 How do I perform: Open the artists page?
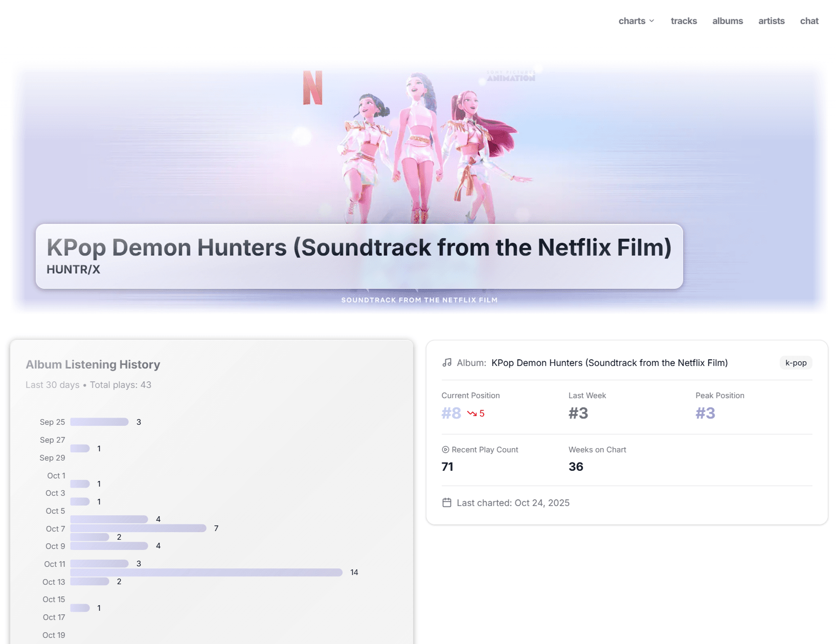tap(771, 21)
